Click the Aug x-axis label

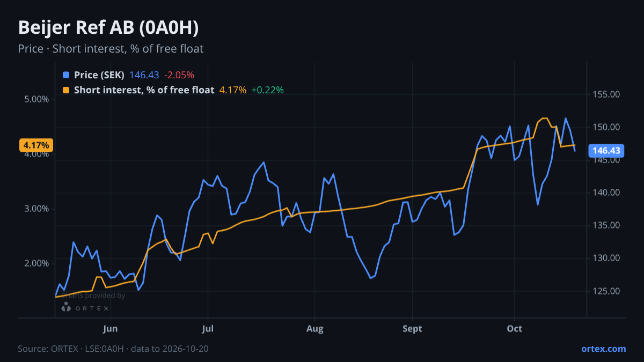pyautogui.click(x=315, y=329)
